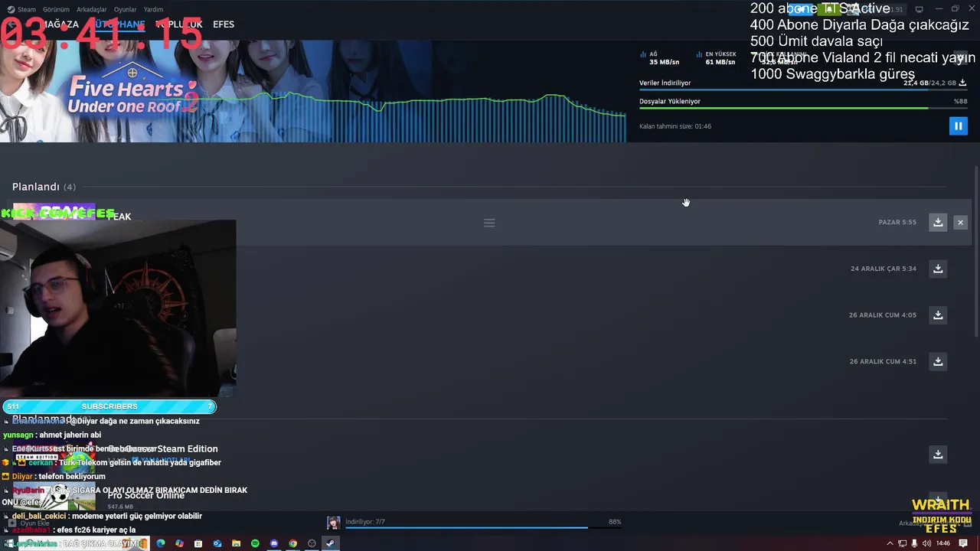Open the taskbar volume control
980x551 pixels.
927,543
